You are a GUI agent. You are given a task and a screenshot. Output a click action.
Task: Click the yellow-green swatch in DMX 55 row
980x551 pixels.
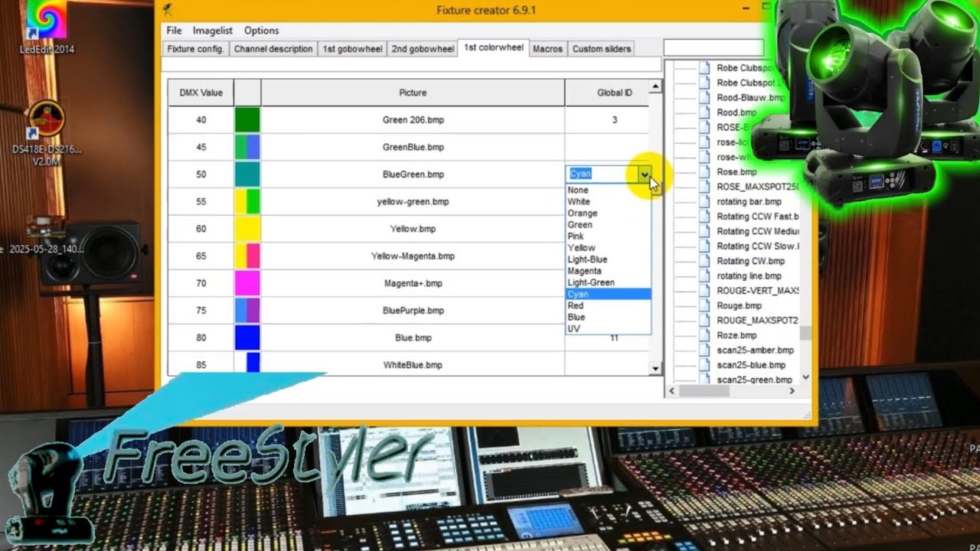247,202
